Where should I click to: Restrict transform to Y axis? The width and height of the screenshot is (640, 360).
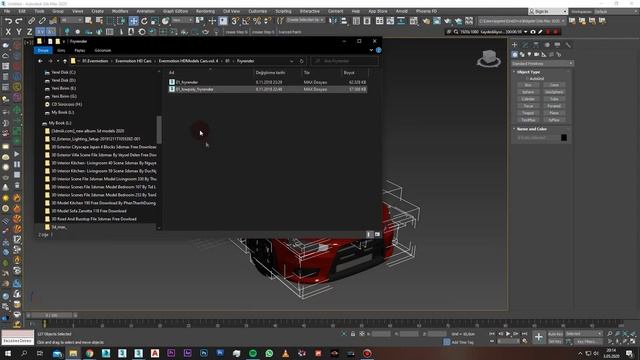tap(19, 32)
